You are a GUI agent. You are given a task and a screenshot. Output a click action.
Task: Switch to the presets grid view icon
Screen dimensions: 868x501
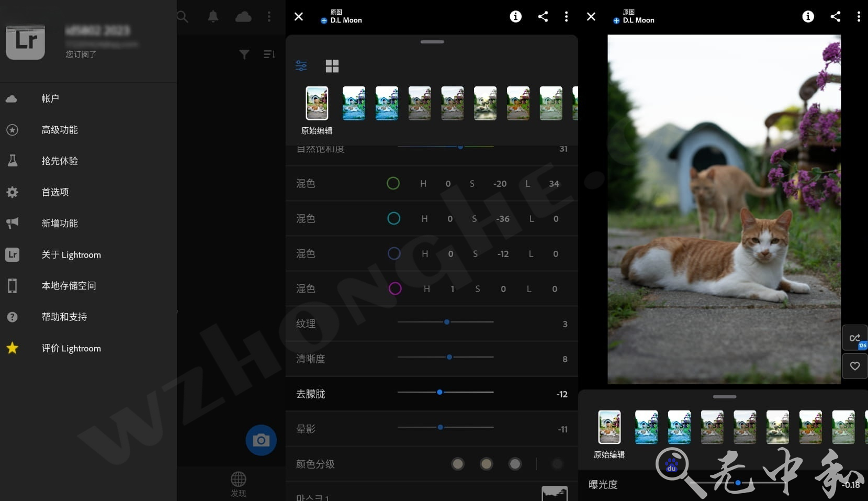[333, 66]
